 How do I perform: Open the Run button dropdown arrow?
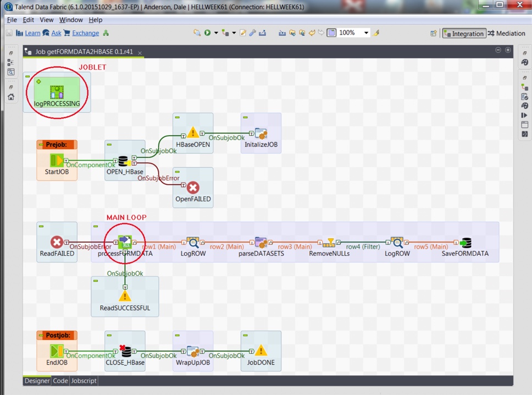[216, 33]
